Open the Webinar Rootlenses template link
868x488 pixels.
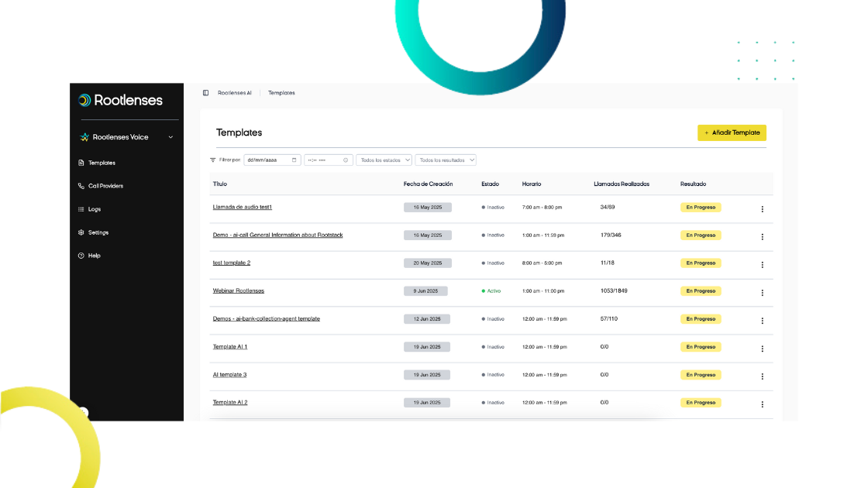(239, 291)
